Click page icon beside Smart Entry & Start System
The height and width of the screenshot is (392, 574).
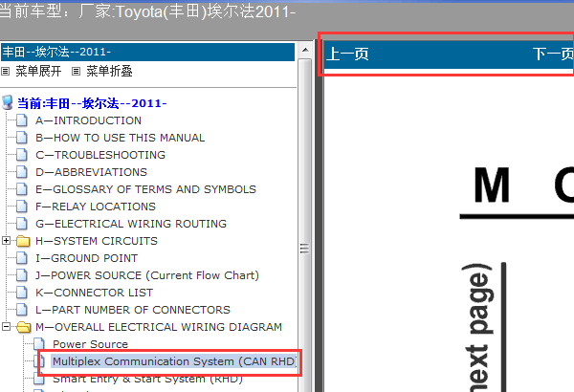(x=39, y=379)
